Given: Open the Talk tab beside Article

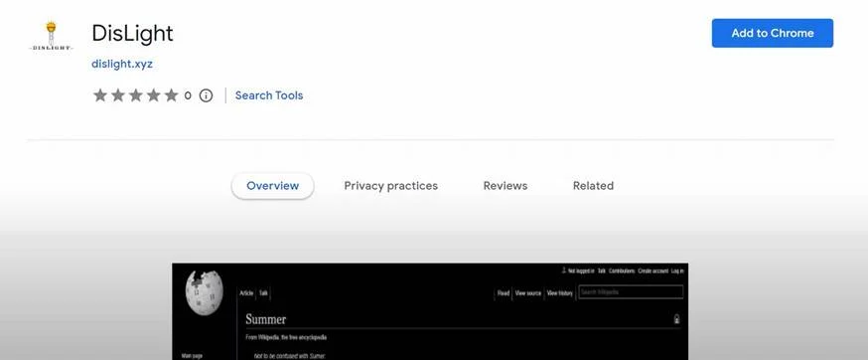Looking at the screenshot, I should click(263, 293).
